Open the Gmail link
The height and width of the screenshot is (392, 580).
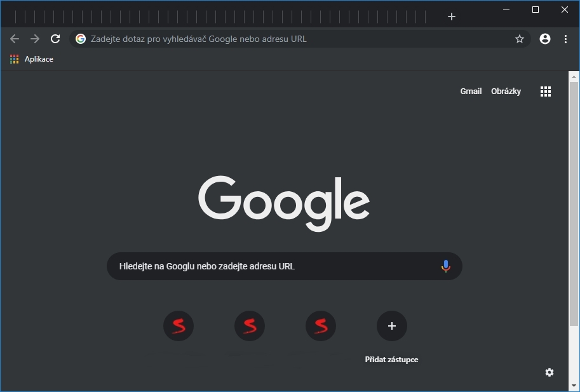471,91
